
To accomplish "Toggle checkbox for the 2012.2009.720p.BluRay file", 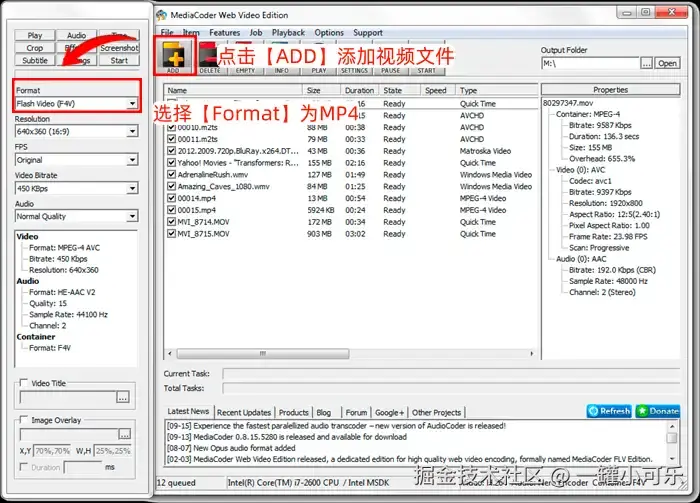I will (171, 151).
